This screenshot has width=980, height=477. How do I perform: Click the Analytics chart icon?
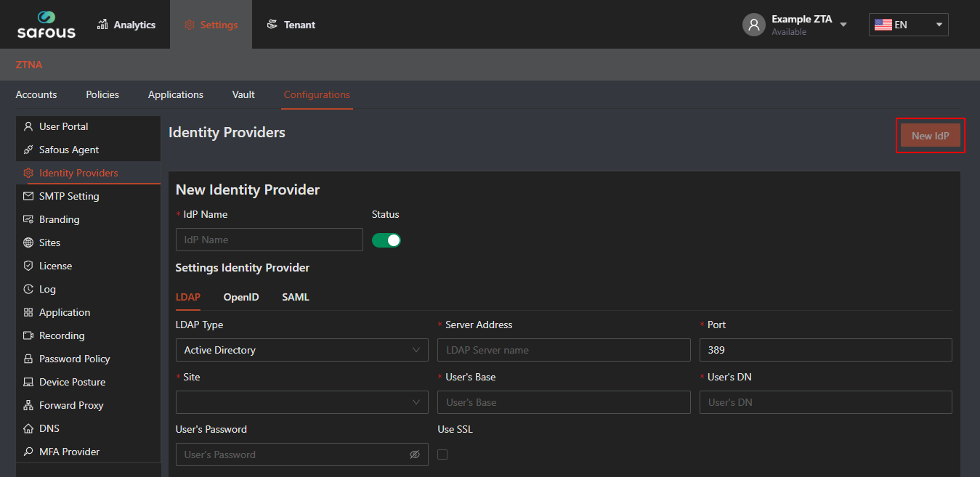(102, 25)
